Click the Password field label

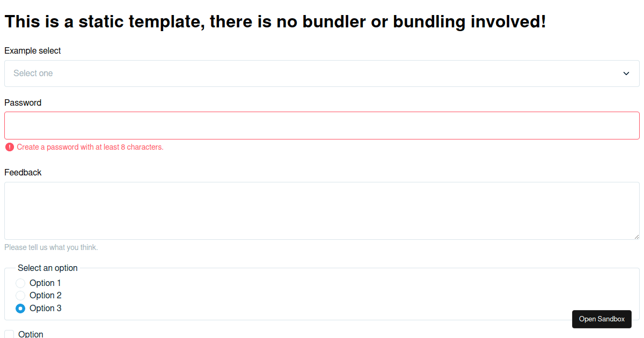23,102
